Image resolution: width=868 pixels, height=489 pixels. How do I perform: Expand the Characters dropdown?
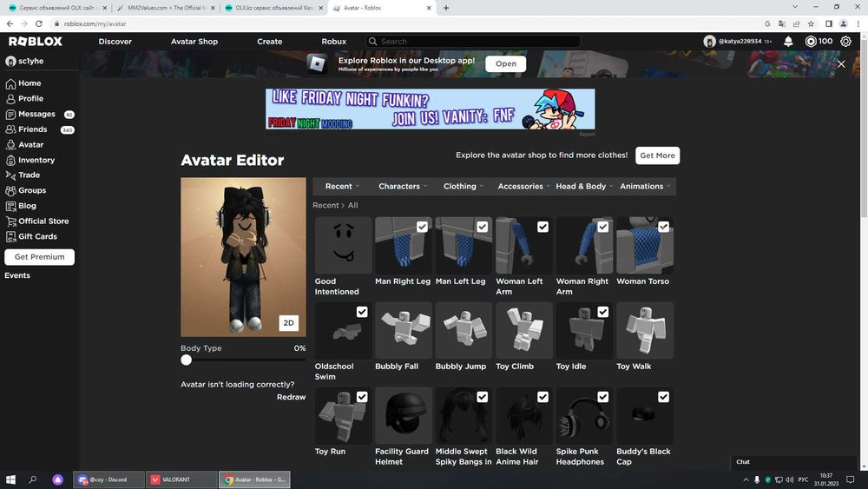tap(403, 187)
